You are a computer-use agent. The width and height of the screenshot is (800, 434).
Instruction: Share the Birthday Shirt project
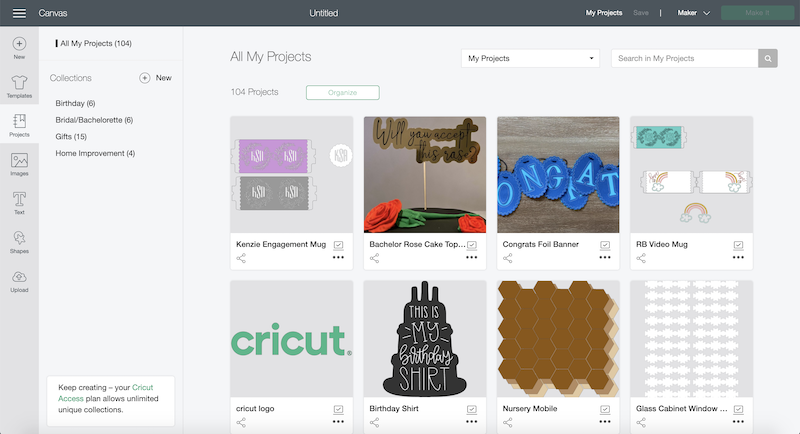374,423
